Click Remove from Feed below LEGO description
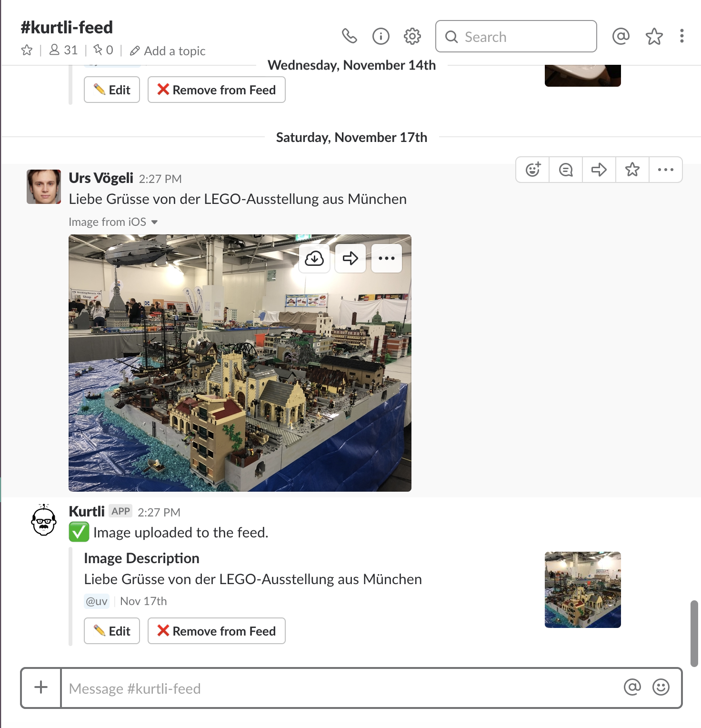Viewport: 701px width, 728px height. click(x=217, y=631)
